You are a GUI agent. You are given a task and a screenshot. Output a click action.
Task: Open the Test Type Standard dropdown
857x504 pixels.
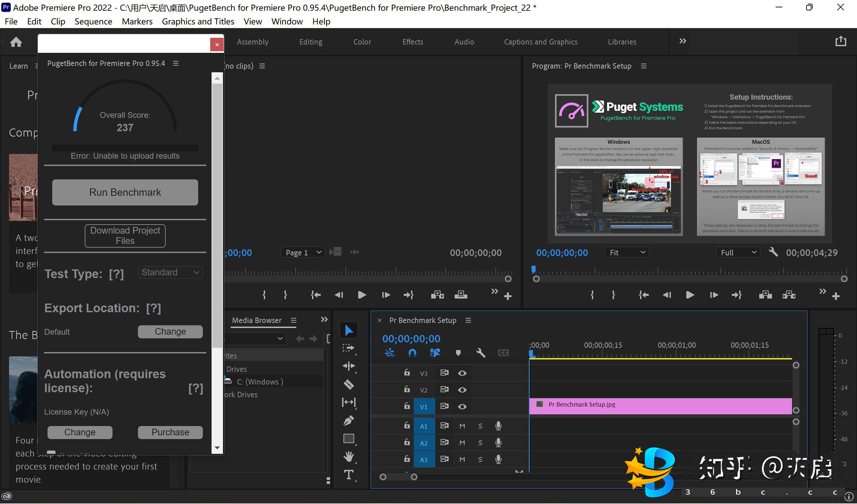click(x=170, y=272)
